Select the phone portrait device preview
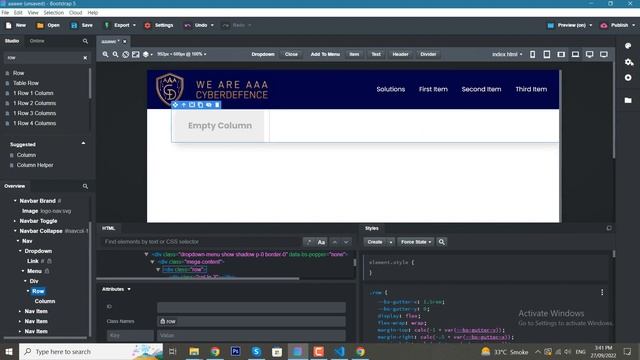 pos(533,54)
